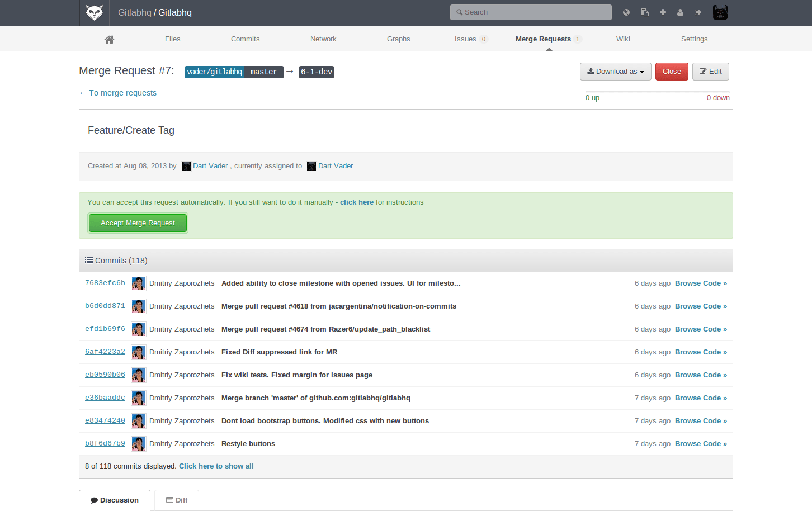The width and height of the screenshot is (812, 511).
Task: Click the GitLab fox logo
Action: tap(94, 12)
